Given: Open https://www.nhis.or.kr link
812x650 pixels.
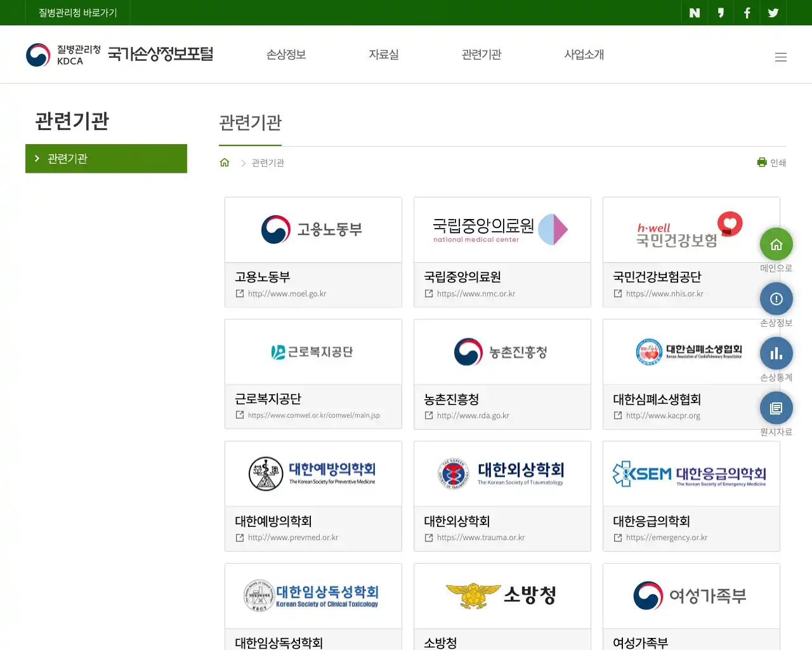Looking at the screenshot, I should click(x=665, y=293).
